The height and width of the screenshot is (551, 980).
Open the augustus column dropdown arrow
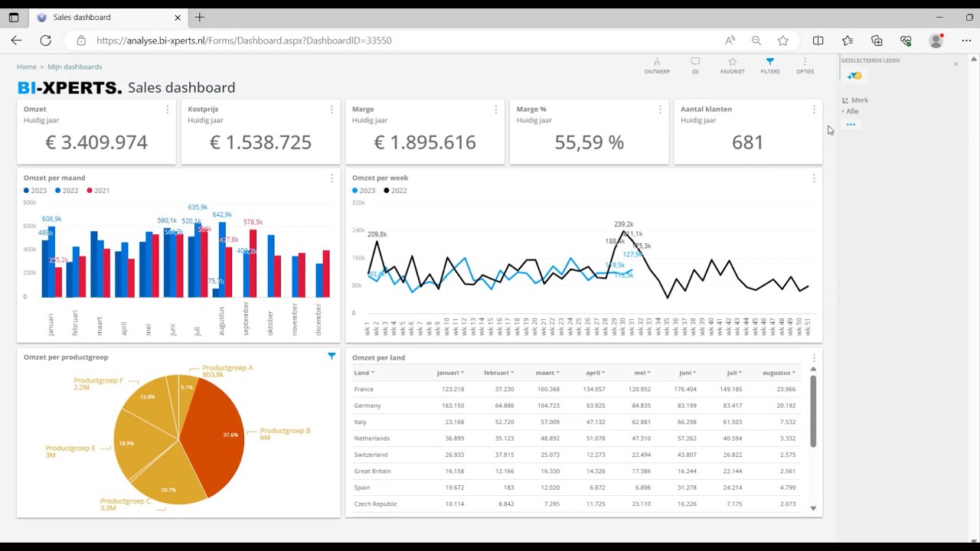pos(793,373)
